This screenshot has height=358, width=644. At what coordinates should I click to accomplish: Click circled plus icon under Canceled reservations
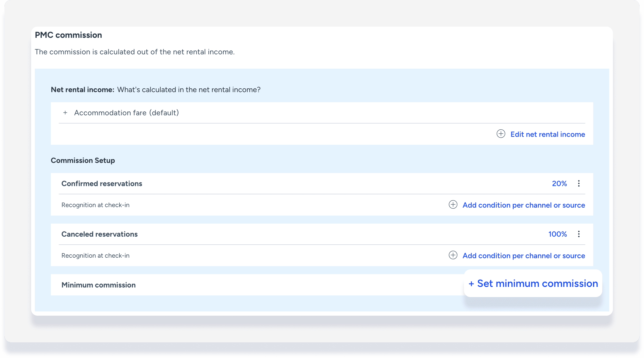(453, 255)
